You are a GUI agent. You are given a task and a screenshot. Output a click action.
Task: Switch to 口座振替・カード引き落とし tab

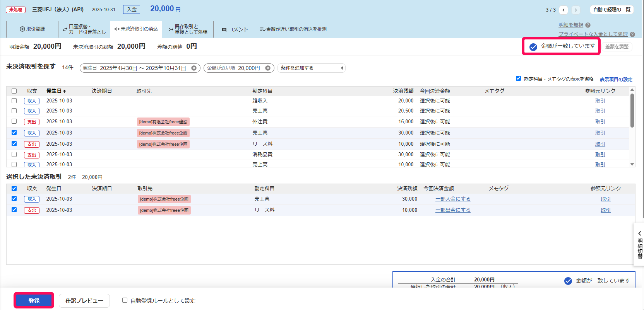84,29
